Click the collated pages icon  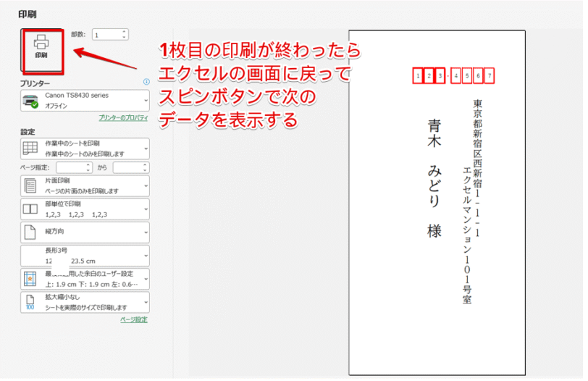(30, 209)
